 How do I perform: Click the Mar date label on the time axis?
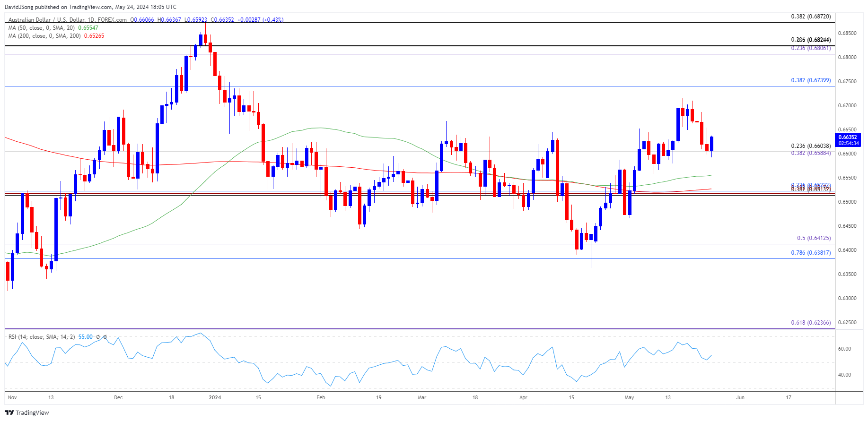coord(422,397)
